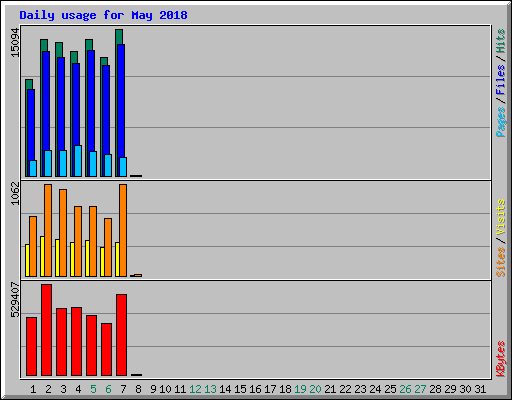Image resolution: width=512 pixels, height=400 pixels.
Task: Click green weekend day 12 label
Action: click(x=195, y=389)
